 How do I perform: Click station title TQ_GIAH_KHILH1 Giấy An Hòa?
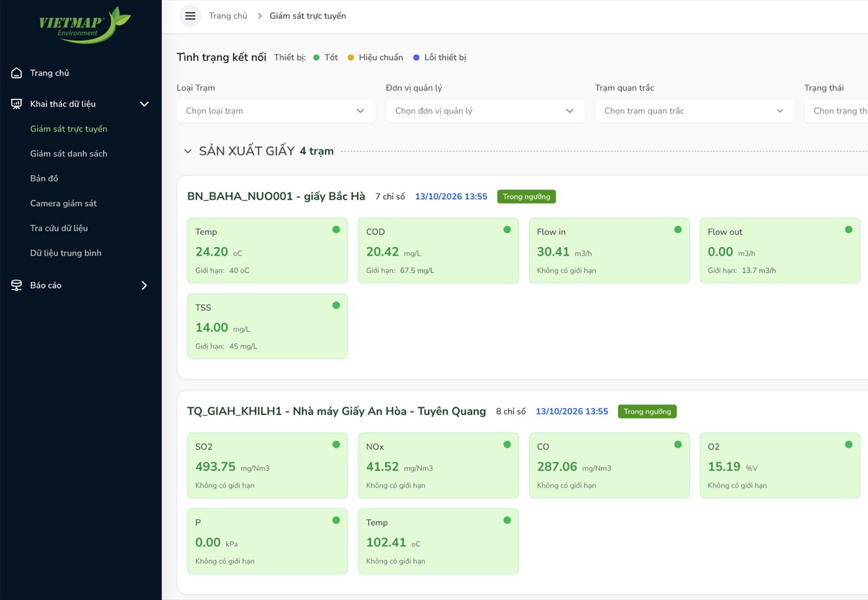tap(337, 411)
